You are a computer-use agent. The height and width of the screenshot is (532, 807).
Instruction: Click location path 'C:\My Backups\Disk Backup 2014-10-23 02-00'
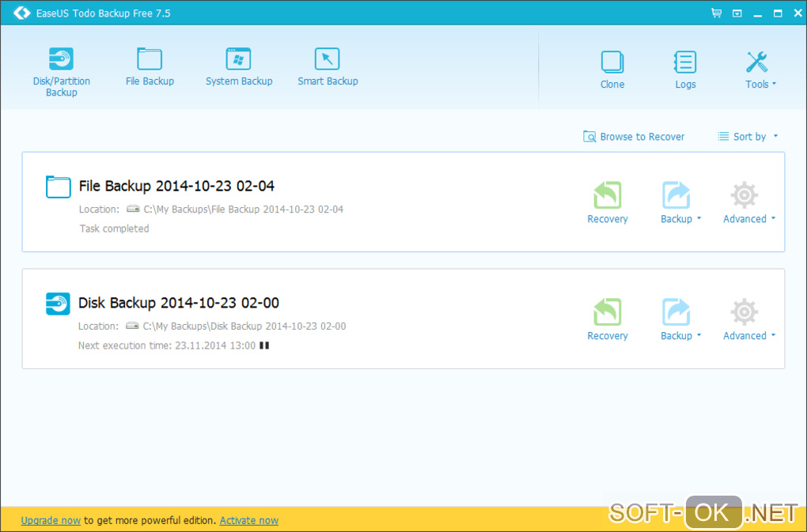coord(244,326)
